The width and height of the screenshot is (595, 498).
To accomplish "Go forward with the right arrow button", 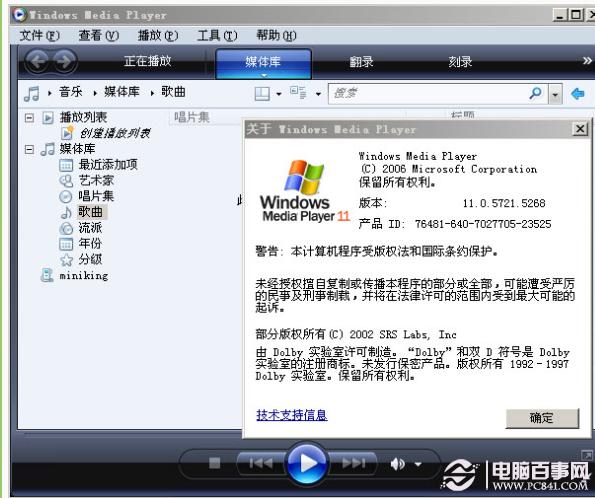I will 65,61.
